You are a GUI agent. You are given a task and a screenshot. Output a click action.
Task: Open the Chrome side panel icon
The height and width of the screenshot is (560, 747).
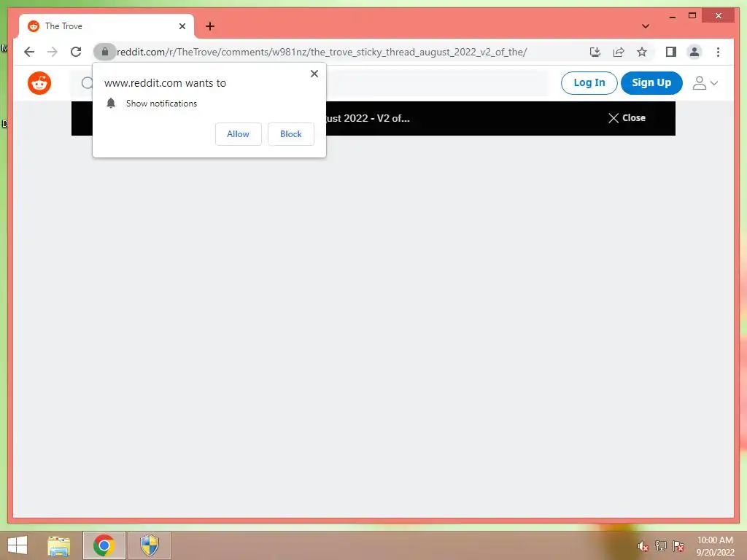click(671, 52)
